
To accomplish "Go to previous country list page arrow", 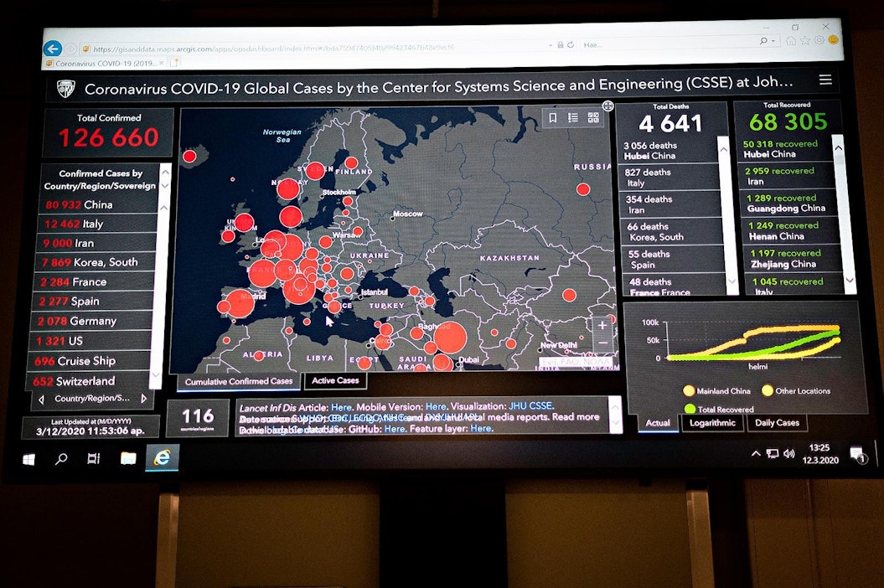I will (41, 399).
